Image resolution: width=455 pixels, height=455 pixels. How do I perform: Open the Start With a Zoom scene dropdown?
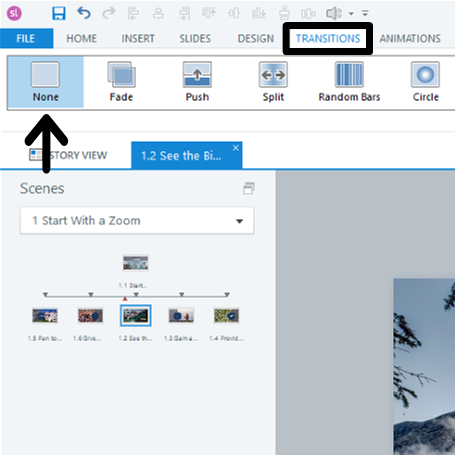tap(137, 221)
